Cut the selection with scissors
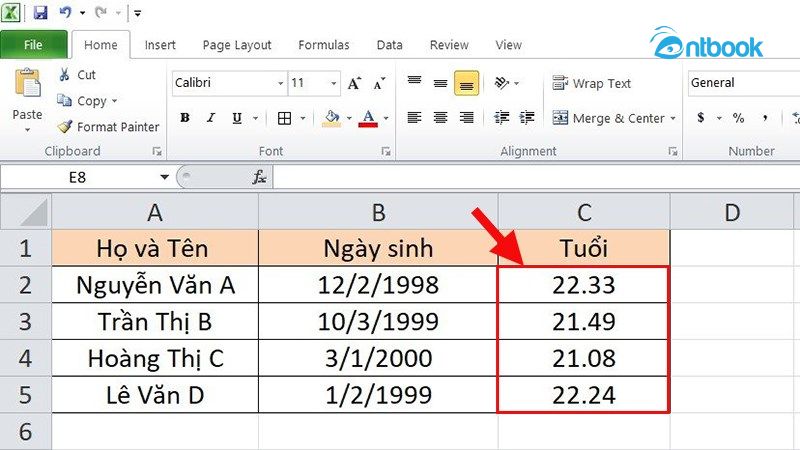Viewport: 800px width, 450px height. tap(77, 75)
